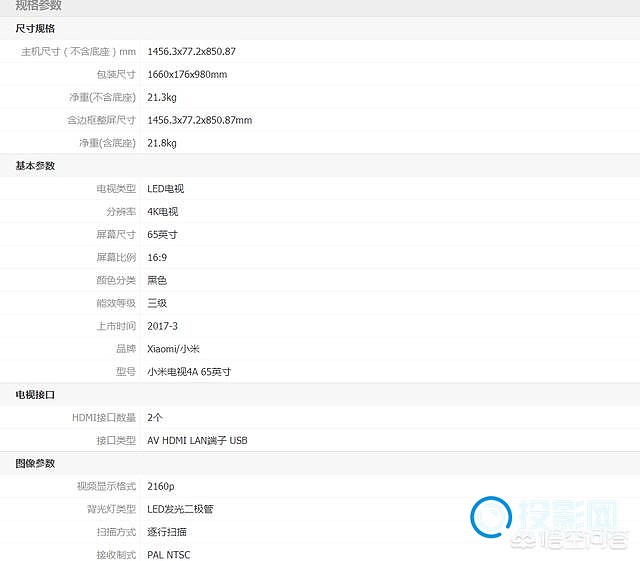Click the 品牌 label

point(126,349)
